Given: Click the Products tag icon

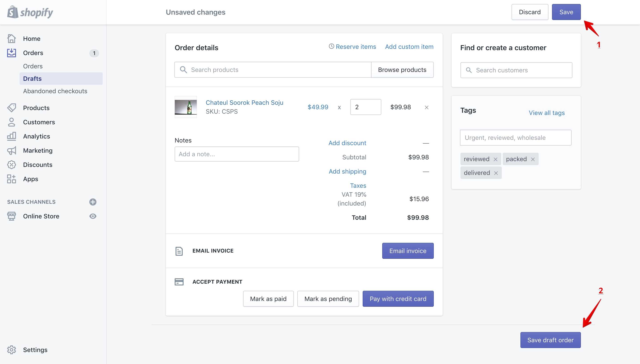Looking at the screenshot, I should pyautogui.click(x=12, y=108).
